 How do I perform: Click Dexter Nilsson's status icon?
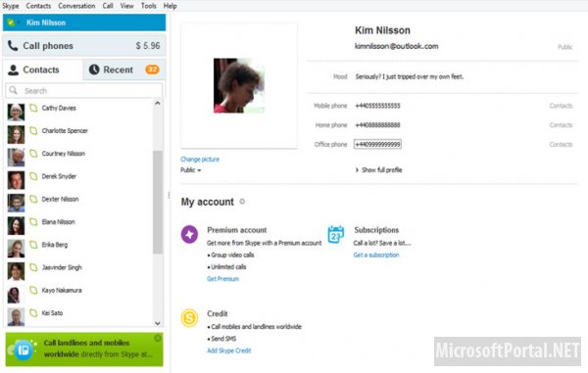[x=33, y=200]
